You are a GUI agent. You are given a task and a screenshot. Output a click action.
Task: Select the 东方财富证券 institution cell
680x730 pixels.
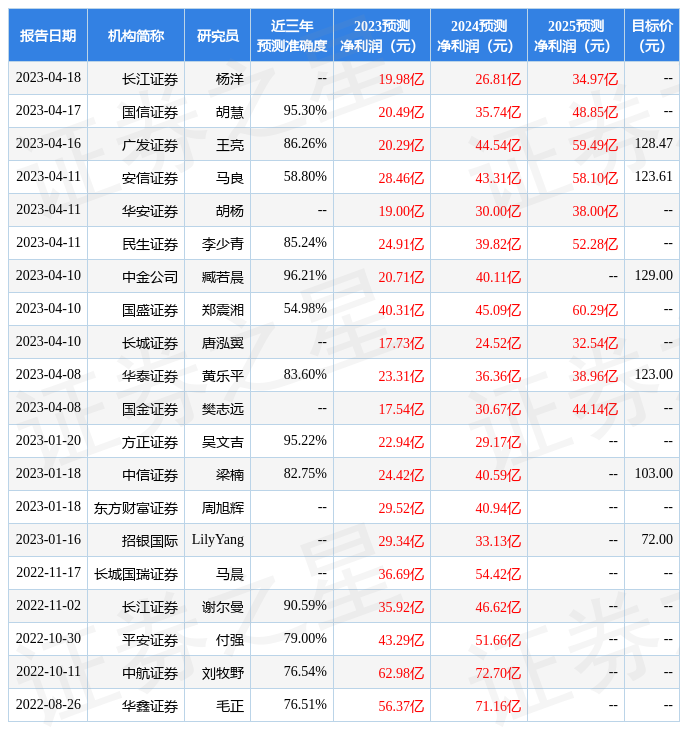point(136,508)
